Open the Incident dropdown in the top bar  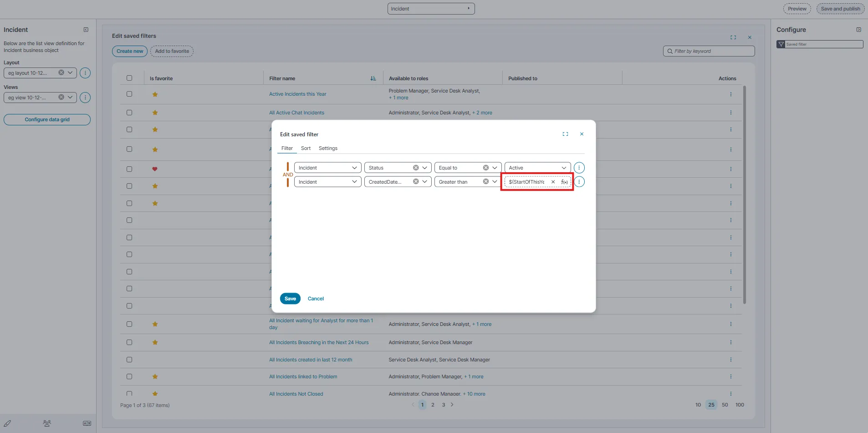[x=431, y=9]
